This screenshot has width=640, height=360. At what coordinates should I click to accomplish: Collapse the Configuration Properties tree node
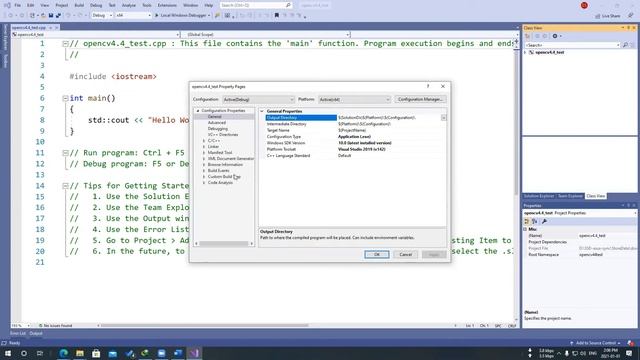coord(198,111)
